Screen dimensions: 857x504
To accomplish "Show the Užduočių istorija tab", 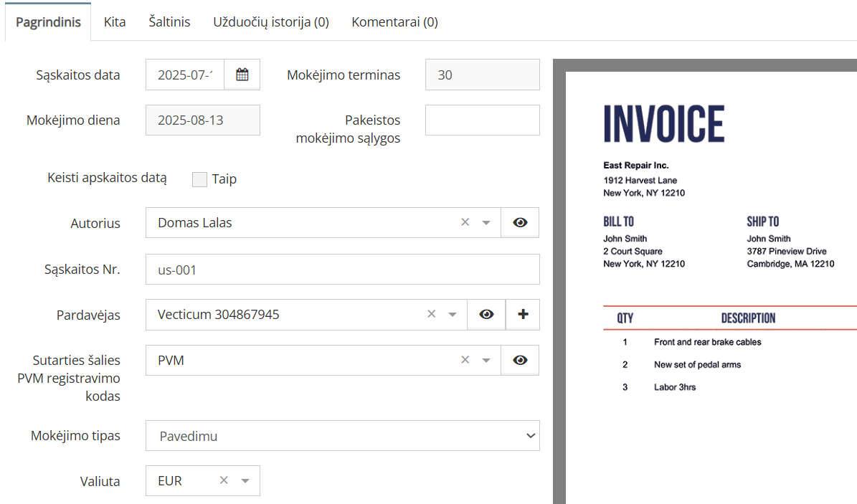I will (270, 22).
